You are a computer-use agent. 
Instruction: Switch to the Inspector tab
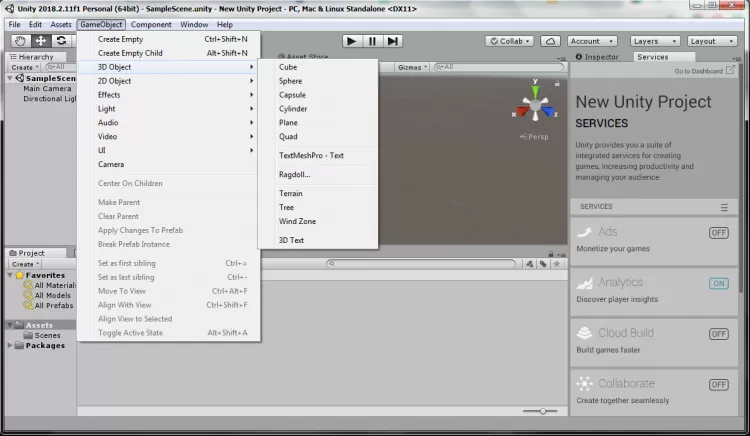(598, 57)
